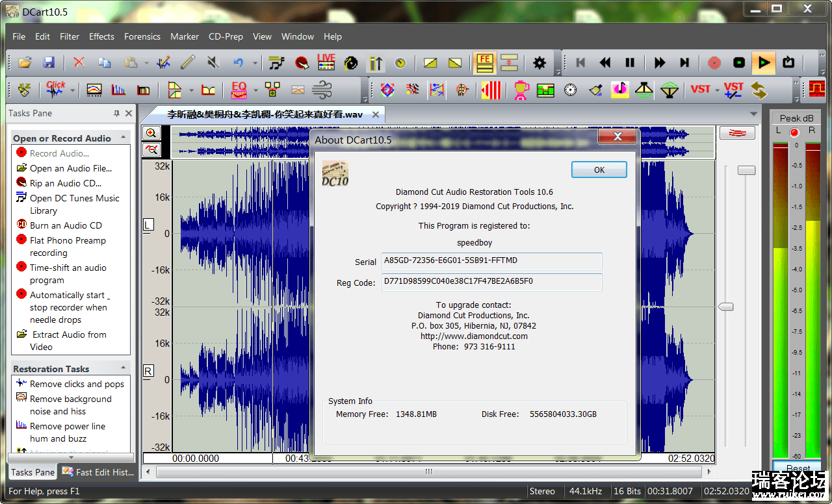Click the red X delete icon
This screenshot has width=832, height=504.
[x=79, y=63]
